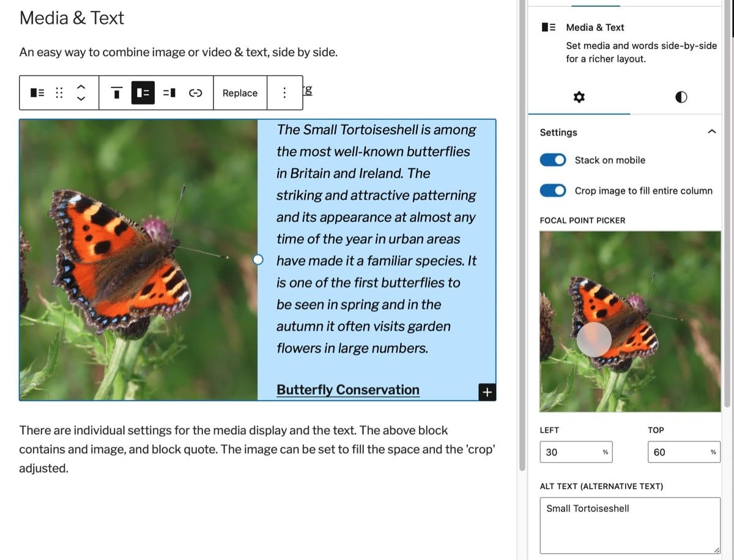Click the Media & Text block type icon
Viewport: 734px width, 560px height.
pos(37,93)
